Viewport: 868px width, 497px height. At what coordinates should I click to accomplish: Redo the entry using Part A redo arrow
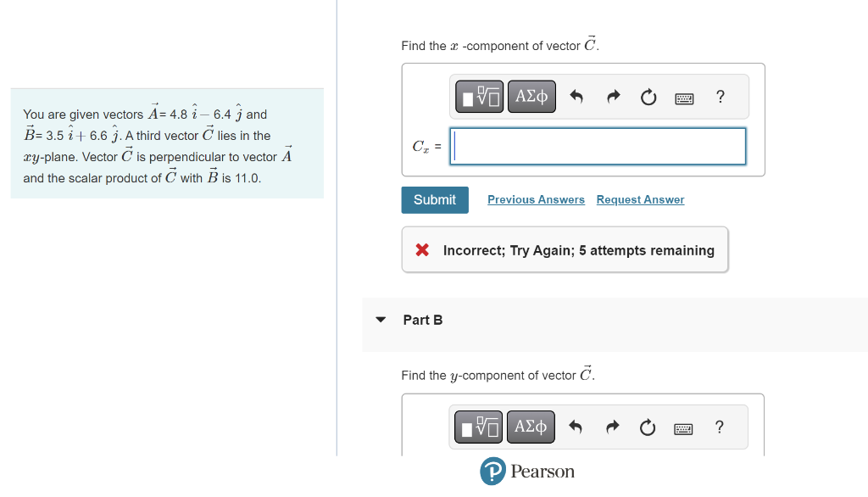[612, 96]
